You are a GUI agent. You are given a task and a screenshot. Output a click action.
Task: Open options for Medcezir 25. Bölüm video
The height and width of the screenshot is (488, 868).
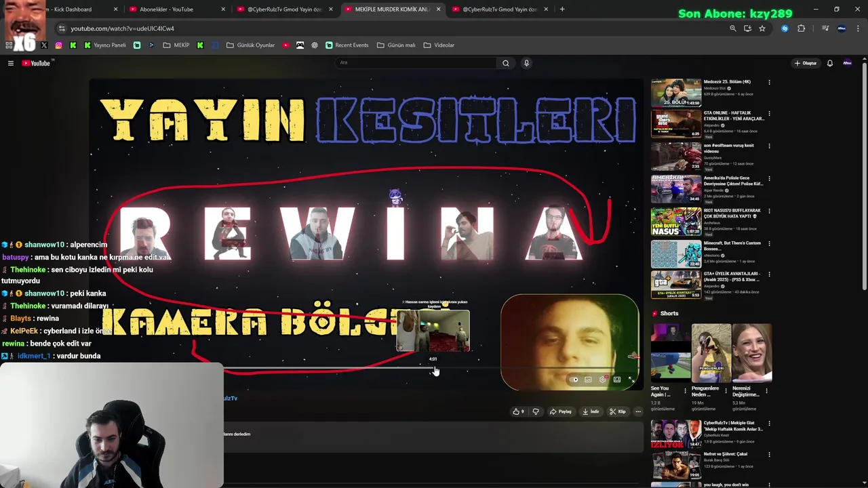point(769,83)
